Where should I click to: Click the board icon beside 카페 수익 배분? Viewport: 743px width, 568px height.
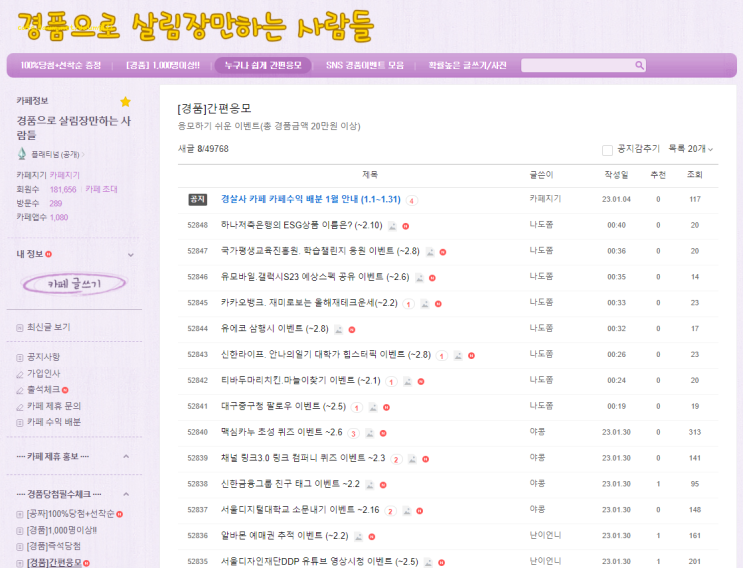click(x=20, y=423)
